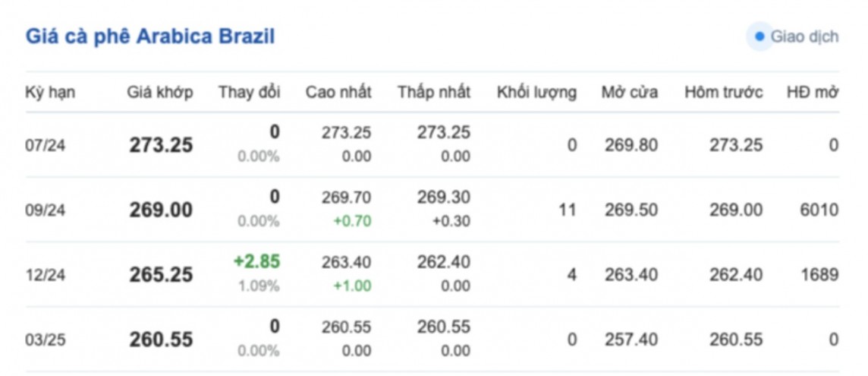Click the 273.25 matched price
The image size is (868, 376).
161,145
